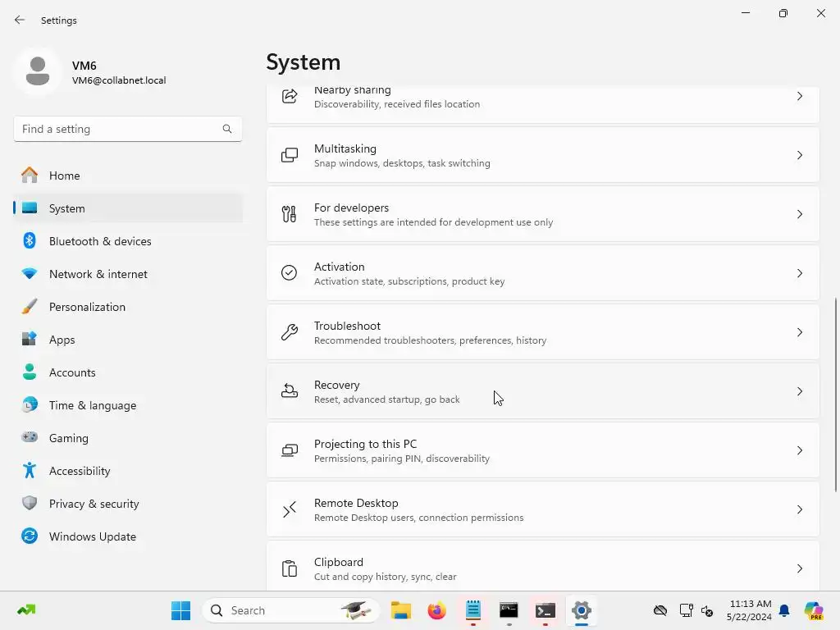Go to Network & internet section

tap(128, 274)
